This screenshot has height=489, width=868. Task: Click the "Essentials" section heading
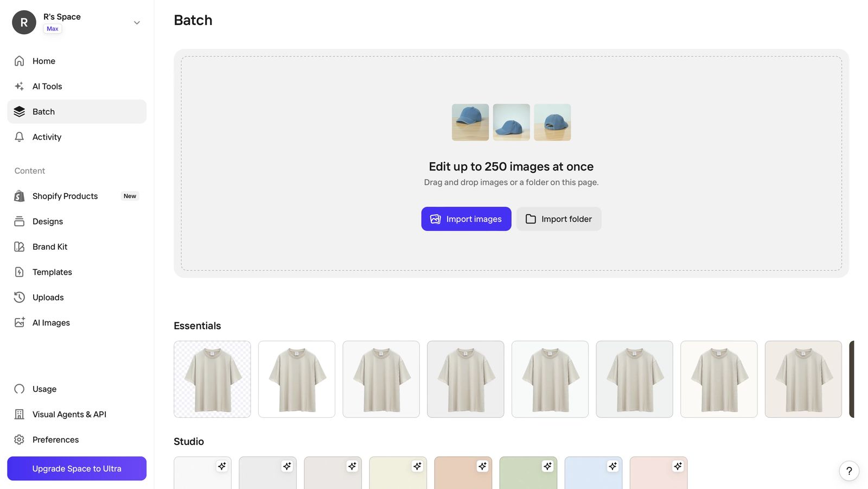pyautogui.click(x=197, y=326)
